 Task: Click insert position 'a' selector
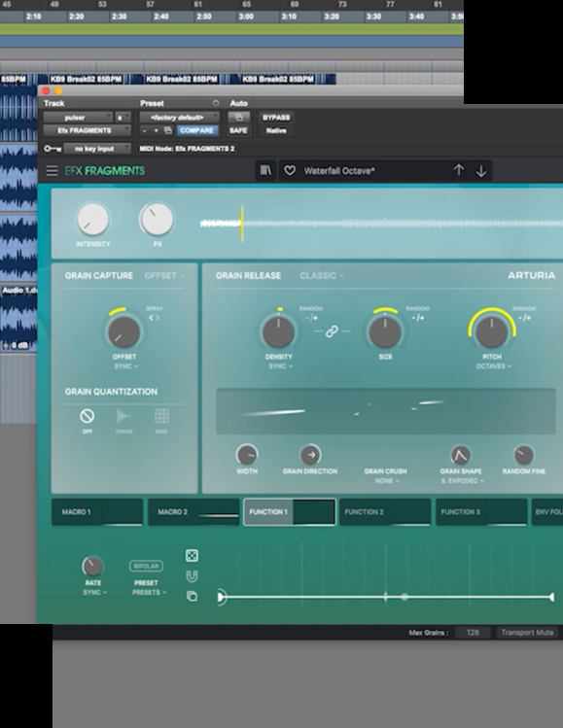tap(123, 118)
